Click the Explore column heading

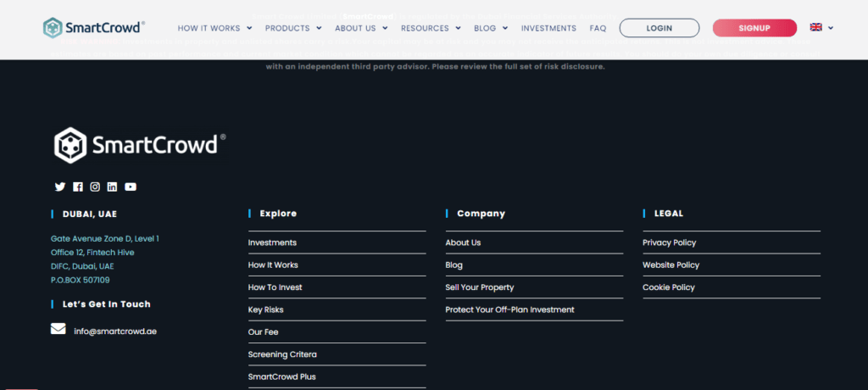[x=278, y=214]
